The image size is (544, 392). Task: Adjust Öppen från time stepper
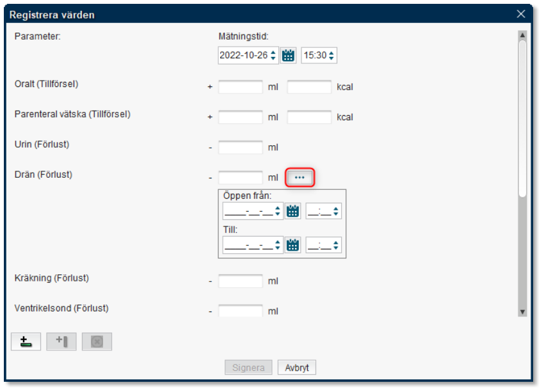(x=337, y=211)
